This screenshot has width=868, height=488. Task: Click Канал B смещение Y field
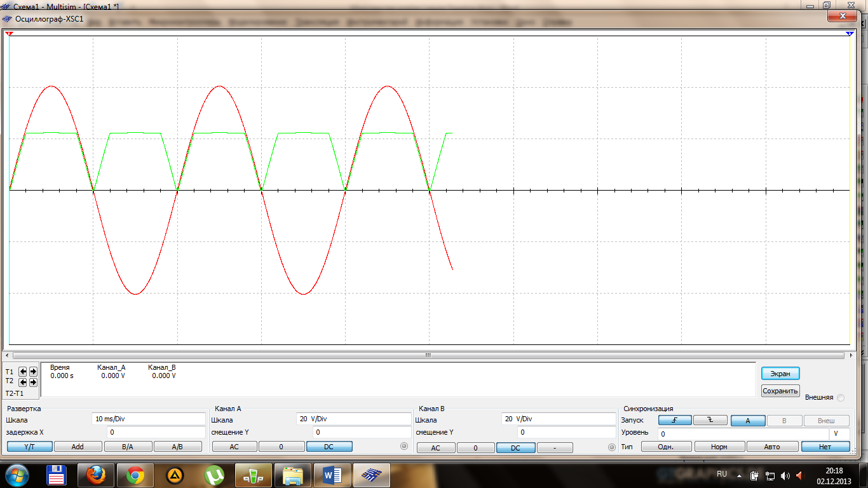click(567, 432)
